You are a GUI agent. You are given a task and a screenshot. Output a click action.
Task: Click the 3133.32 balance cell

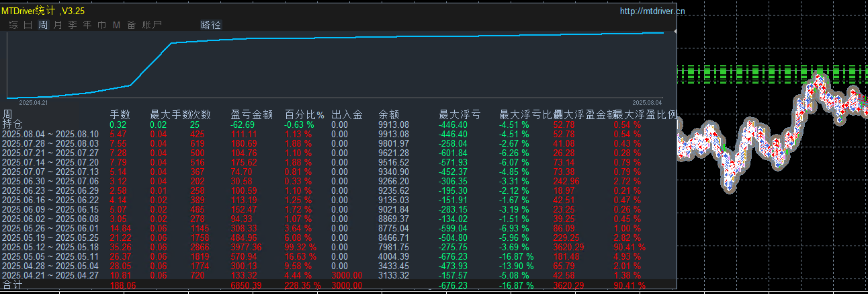click(394, 275)
